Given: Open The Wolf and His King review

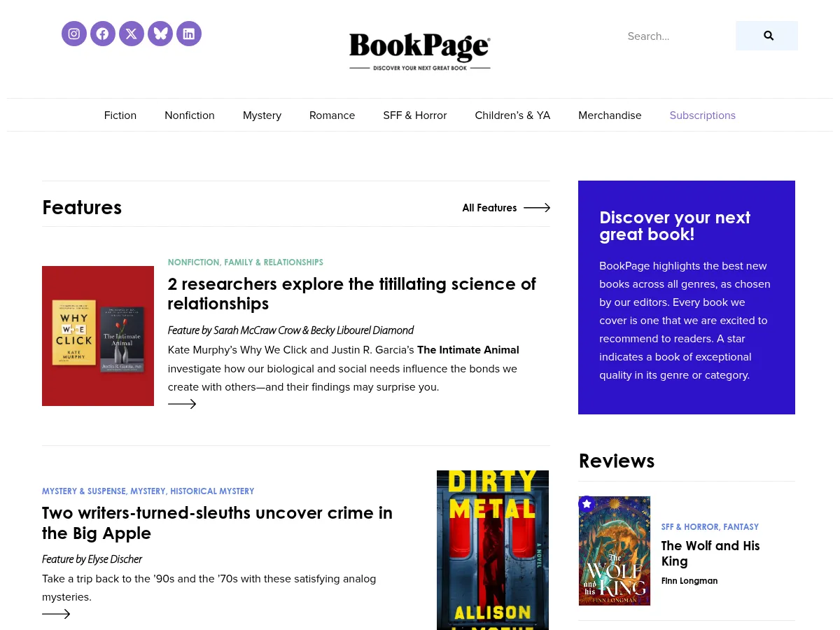Looking at the screenshot, I should click(710, 553).
